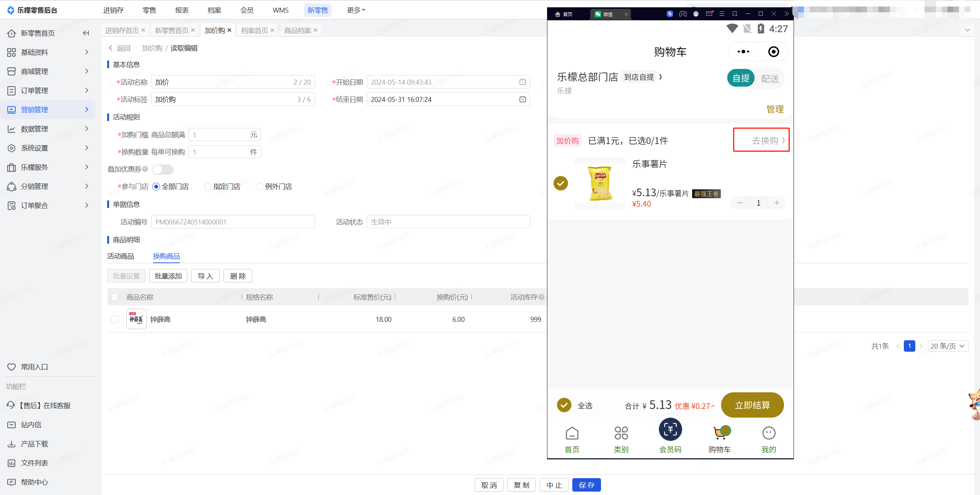The width and height of the screenshot is (980, 495).
Task: Expand the tab bar overflow chevron
Action: (967, 30)
